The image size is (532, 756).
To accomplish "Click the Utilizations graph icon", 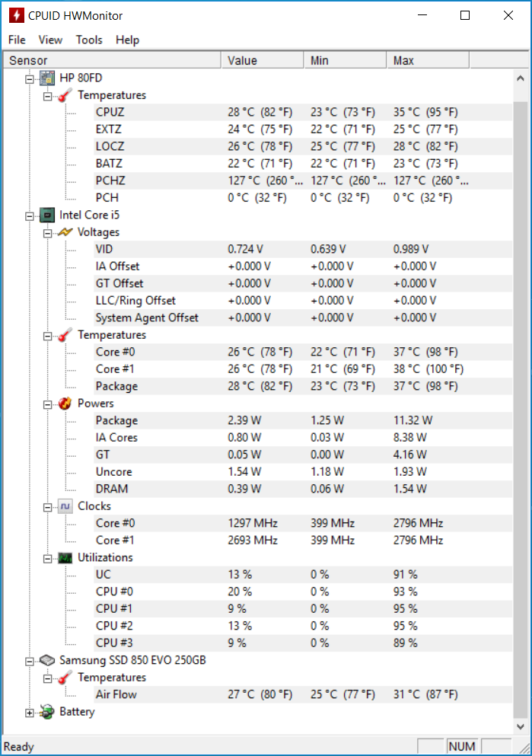I will pyautogui.click(x=65, y=558).
